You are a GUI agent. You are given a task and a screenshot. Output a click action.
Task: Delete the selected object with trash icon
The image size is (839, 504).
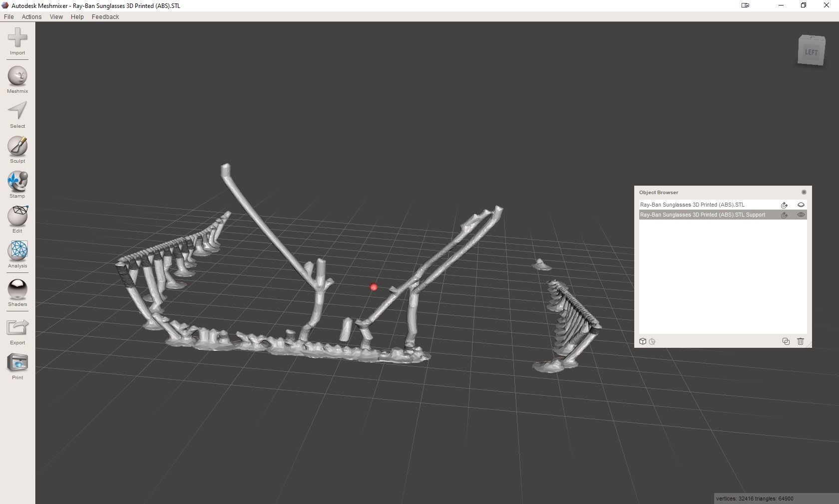coord(801,341)
